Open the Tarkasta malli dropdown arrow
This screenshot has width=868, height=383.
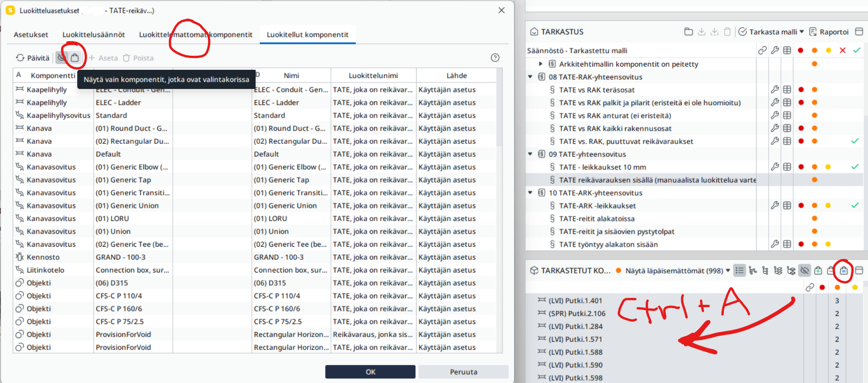[x=802, y=32]
